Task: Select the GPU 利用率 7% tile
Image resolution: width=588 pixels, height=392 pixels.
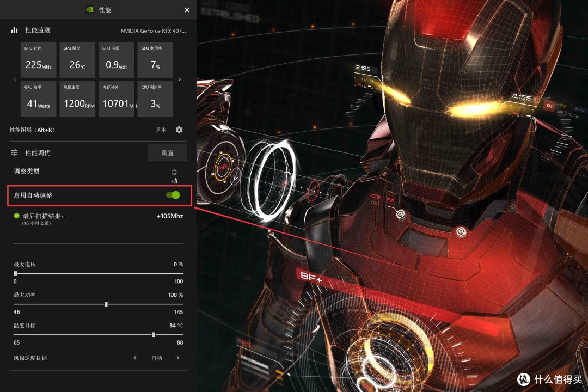Action: click(155, 60)
